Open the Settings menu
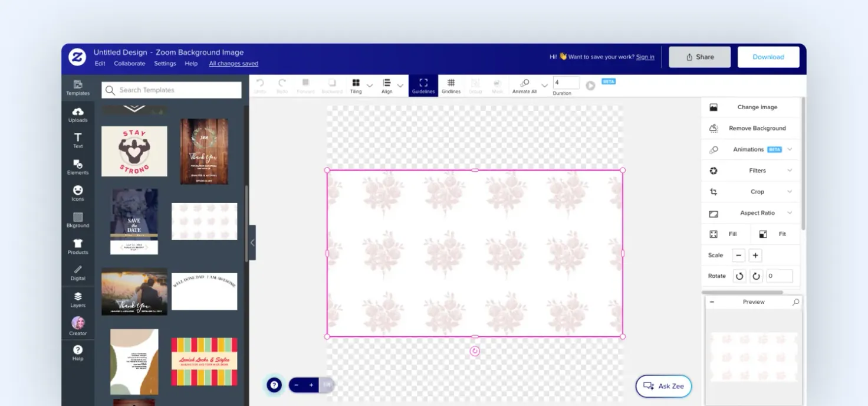 (x=165, y=64)
